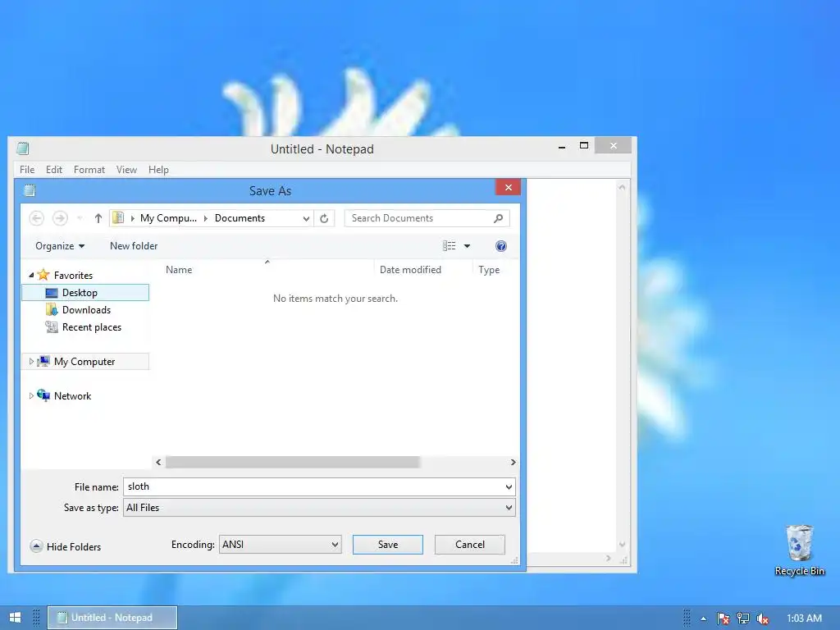The image size is (840, 630).
Task: Click the search magnifier icon
Action: (x=498, y=218)
